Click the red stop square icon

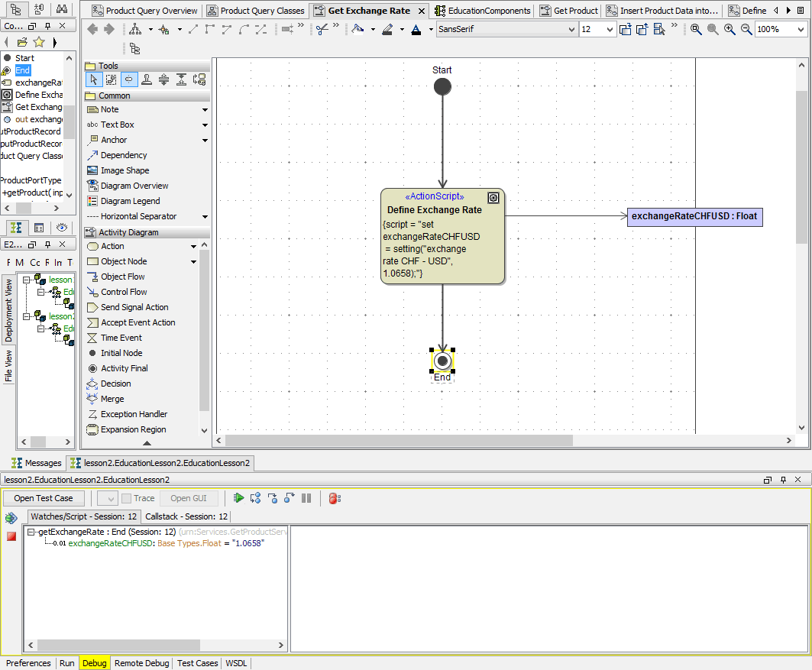[11, 536]
